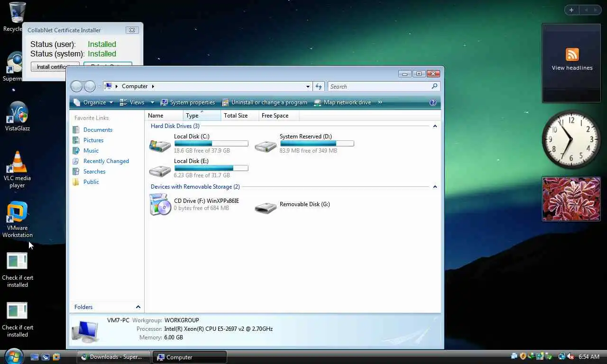The height and width of the screenshot is (364, 607).
Task: Click System Reserved (D:) usage bar
Action: [317, 143]
